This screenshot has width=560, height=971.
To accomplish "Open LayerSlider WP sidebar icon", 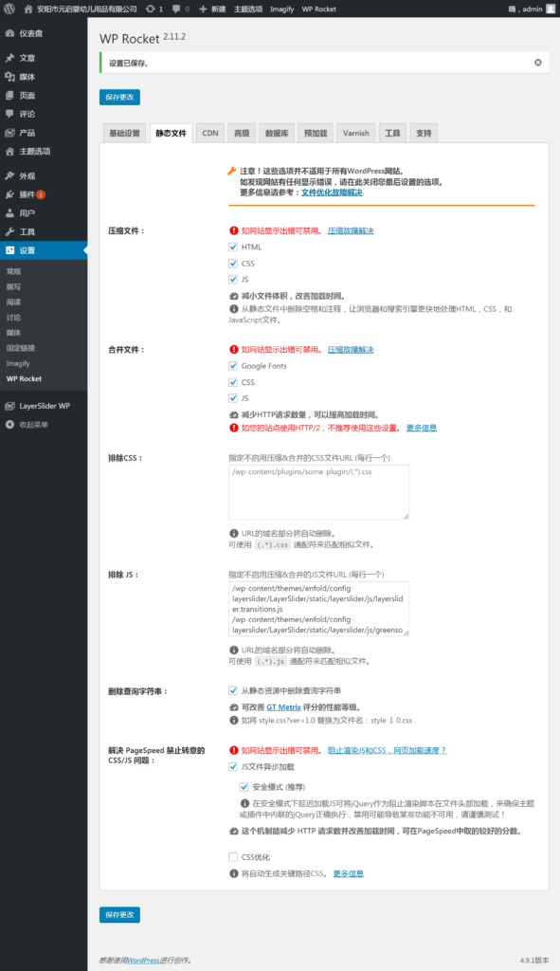I will 9,406.
